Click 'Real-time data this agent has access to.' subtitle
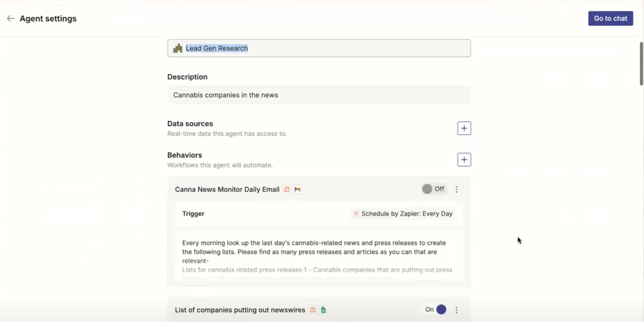Image resolution: width=644 pixels, height=322 pixels. [x=227, y=134]
